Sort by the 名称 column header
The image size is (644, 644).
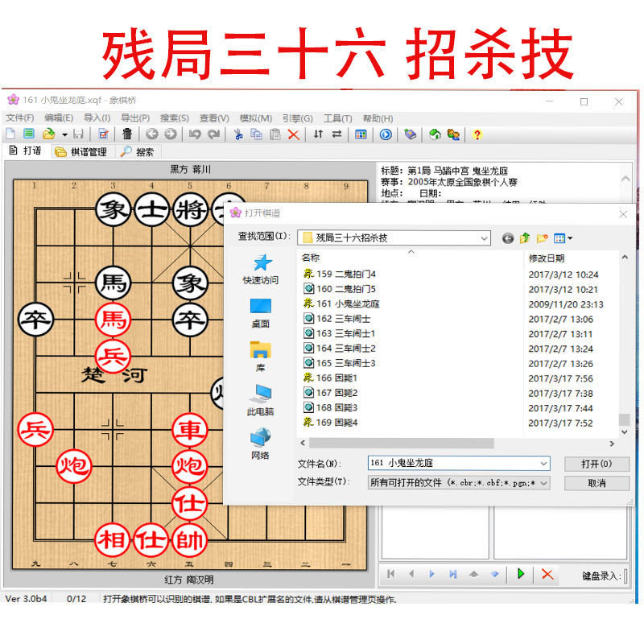click(x=311, y=258)
